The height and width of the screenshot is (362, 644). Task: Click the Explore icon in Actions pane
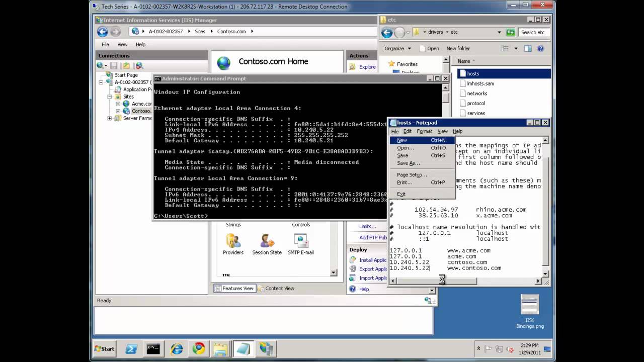click(353, 67)
